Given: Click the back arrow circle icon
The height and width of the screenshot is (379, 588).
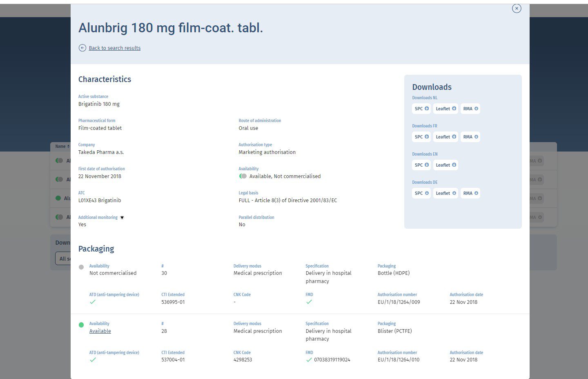Looking at the screenshot, I should coord(82,48).
